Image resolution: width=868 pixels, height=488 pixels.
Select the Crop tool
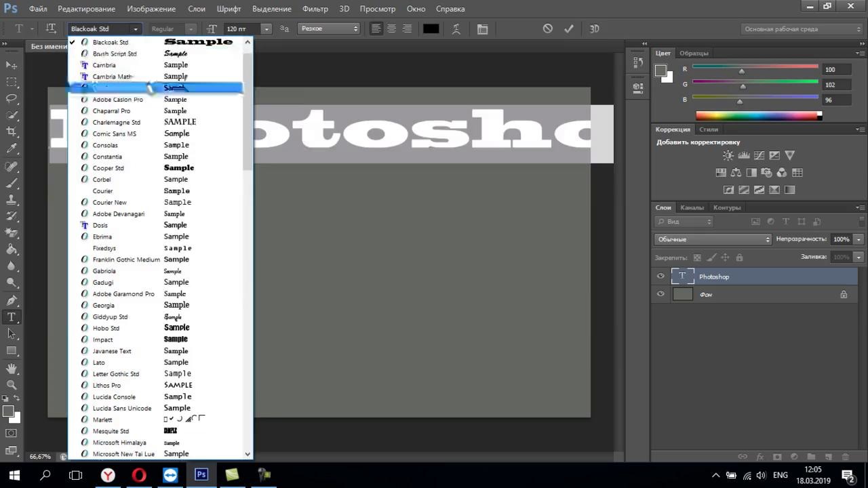[12, 131]
